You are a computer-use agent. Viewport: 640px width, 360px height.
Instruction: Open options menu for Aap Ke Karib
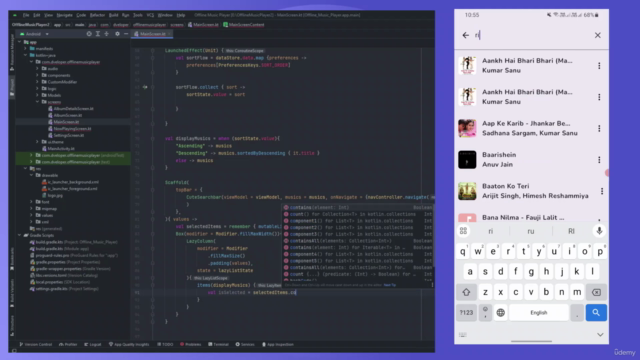tap(599, 129)
